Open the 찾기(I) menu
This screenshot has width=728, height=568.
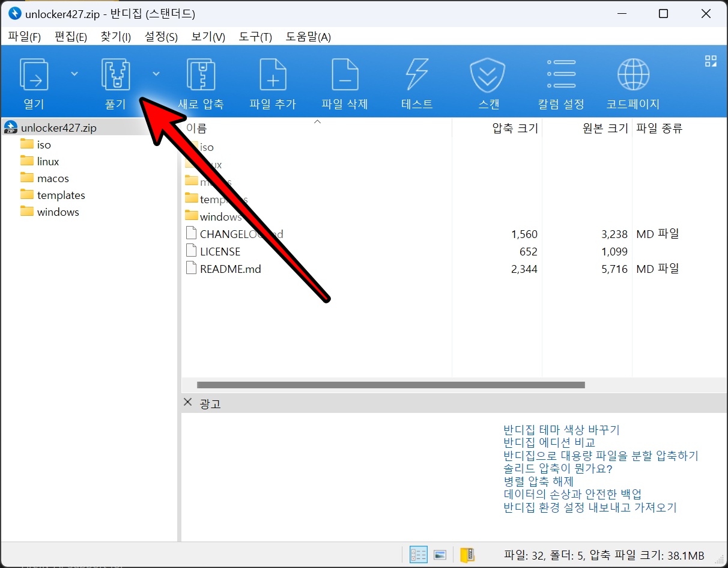point(116,37)
